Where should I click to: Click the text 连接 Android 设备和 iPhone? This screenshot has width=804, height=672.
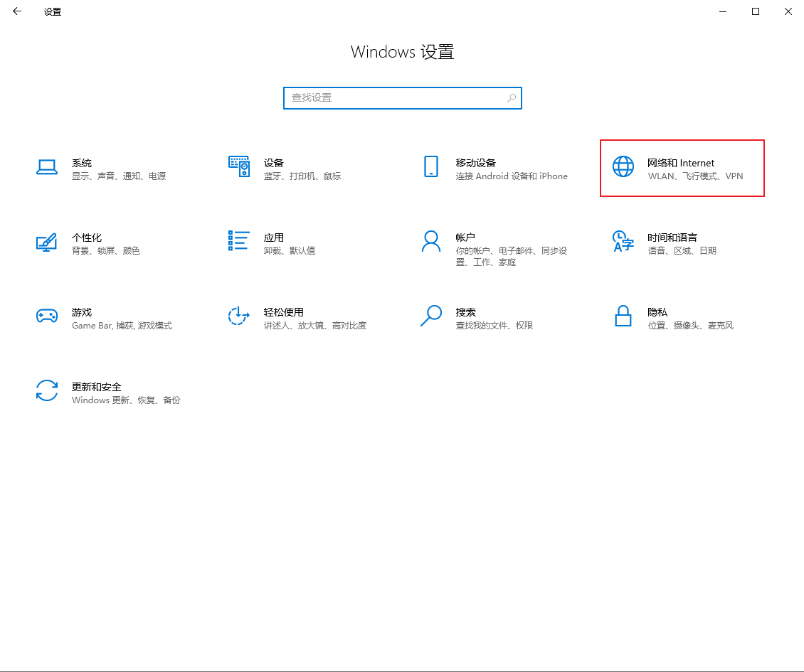[512, 176]
